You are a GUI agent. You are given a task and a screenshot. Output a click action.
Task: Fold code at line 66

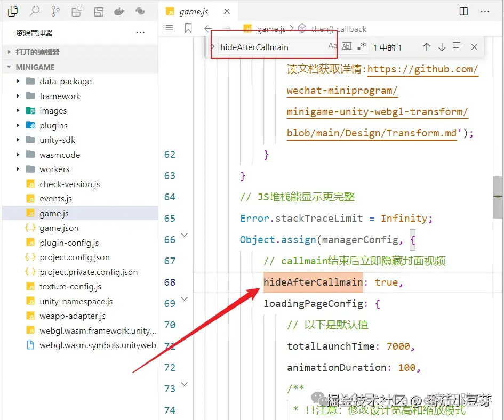point(185,235)
